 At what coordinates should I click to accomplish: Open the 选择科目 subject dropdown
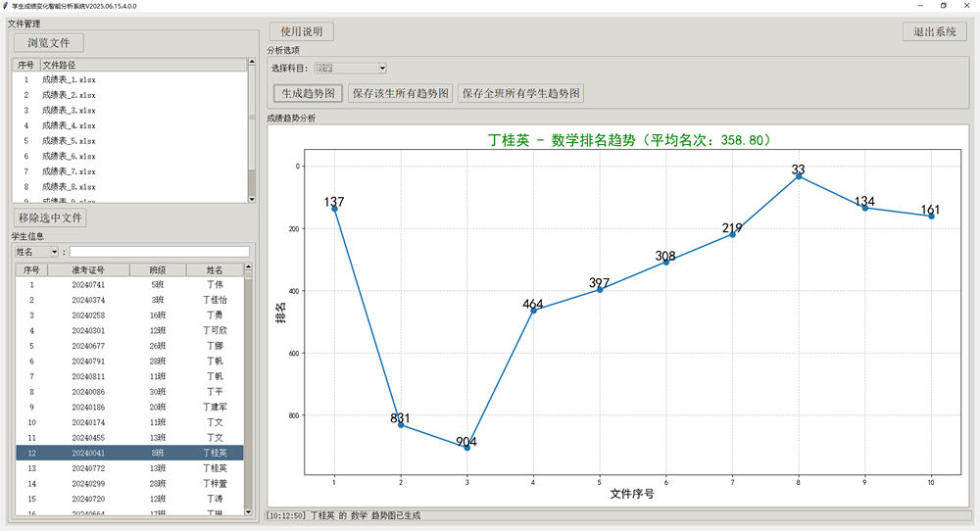tap(350, 68)
